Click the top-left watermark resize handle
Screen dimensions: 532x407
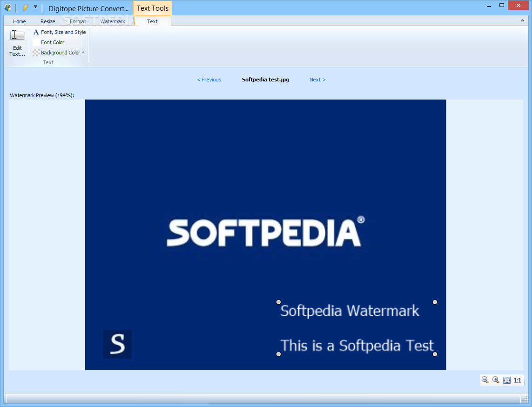[x=278, y=302]
